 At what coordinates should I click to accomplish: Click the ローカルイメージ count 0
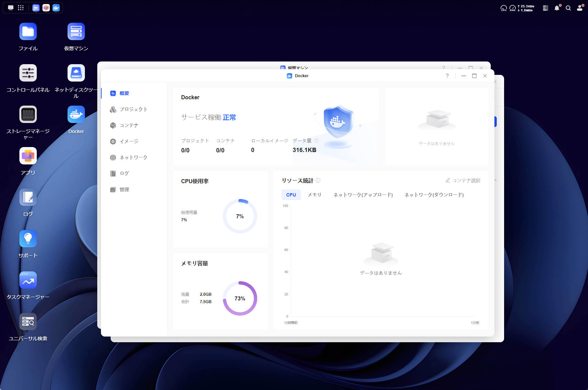[x=253, y=150]
